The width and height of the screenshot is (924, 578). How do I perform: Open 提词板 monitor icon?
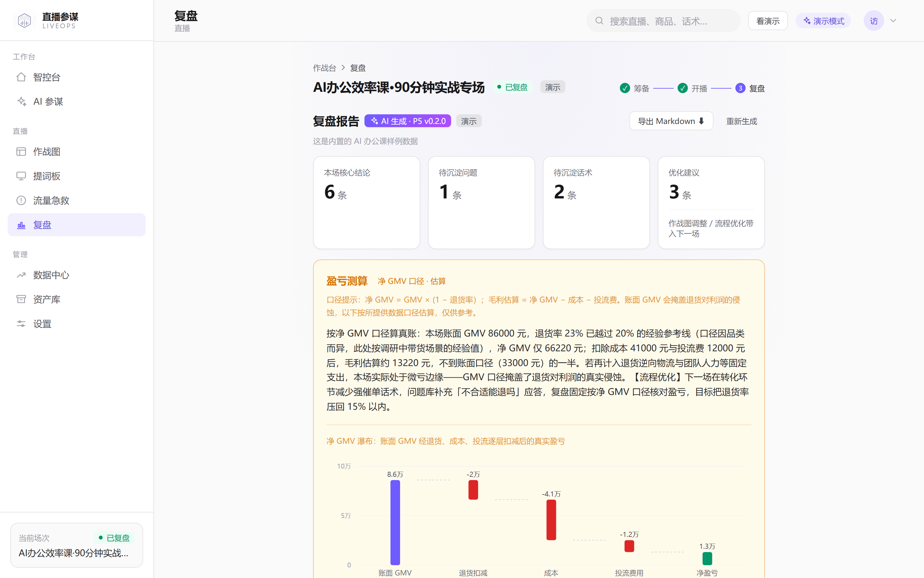point(21,176)
